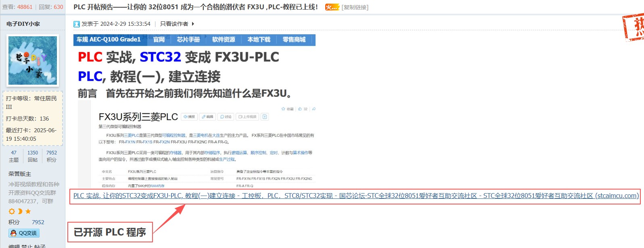The image size is (644, 248).
Task: Click the red hot stamp icon
Action: [634, 27]
